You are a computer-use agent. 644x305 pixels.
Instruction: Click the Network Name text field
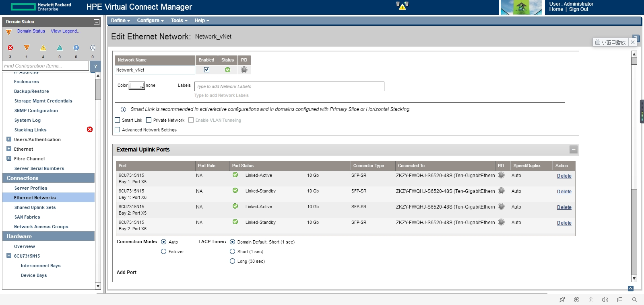pos(155,70)
